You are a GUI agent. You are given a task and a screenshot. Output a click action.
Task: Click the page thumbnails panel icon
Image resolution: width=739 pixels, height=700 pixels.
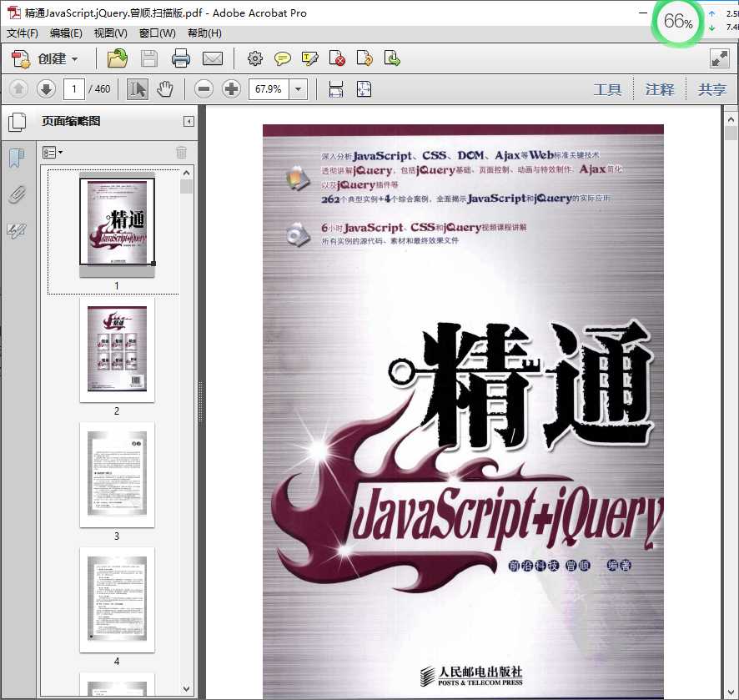pos(18,122)
